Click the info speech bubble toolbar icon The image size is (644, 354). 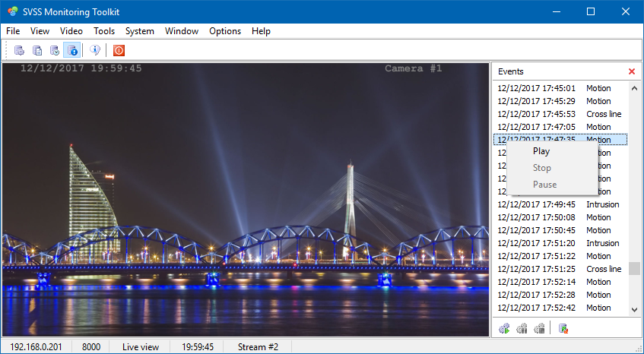(95, 50)
